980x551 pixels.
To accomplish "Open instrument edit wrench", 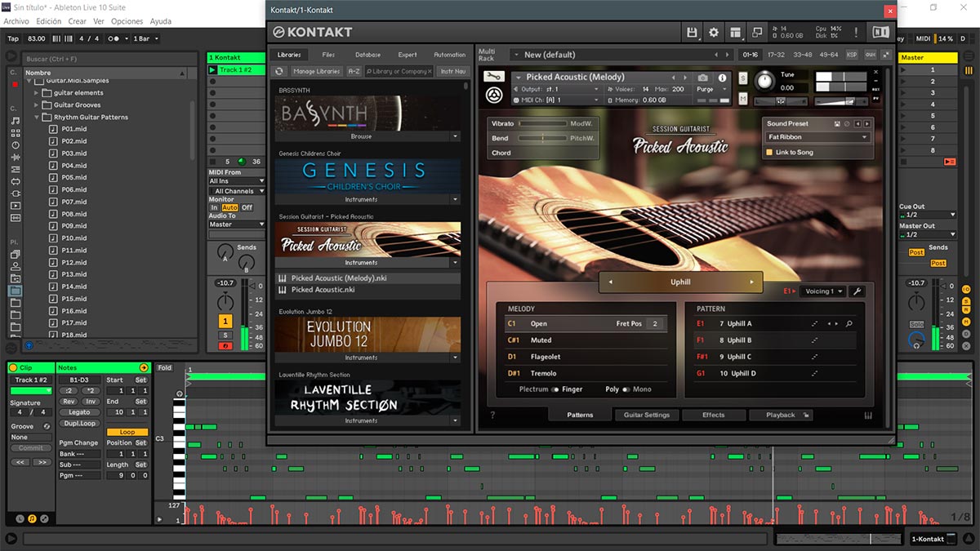I will (x=493, y=77).
